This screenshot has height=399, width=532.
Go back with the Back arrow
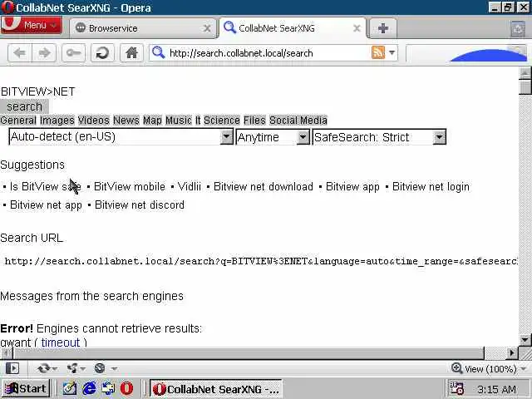(x=20, y=53)
